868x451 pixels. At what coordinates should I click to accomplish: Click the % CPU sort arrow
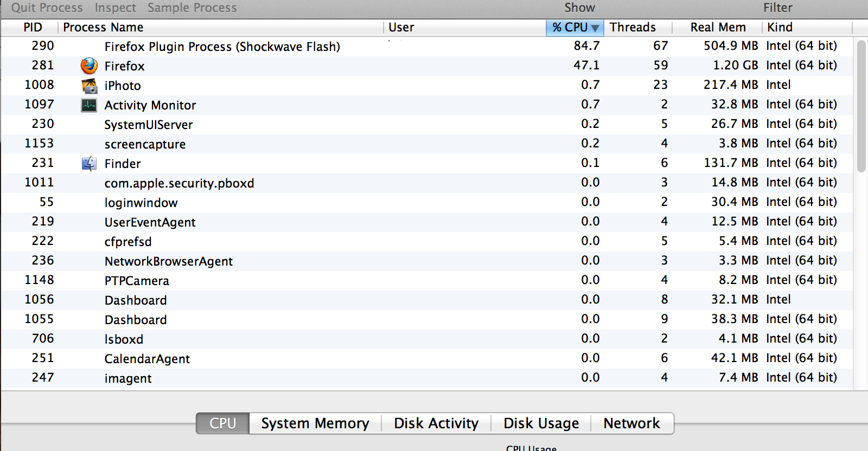pos(595,28)
